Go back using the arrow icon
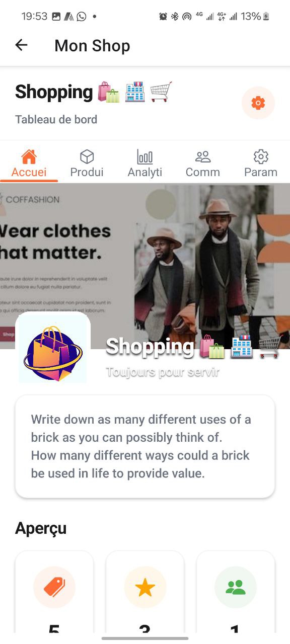The image size is (290, 644). click(21, 45)
